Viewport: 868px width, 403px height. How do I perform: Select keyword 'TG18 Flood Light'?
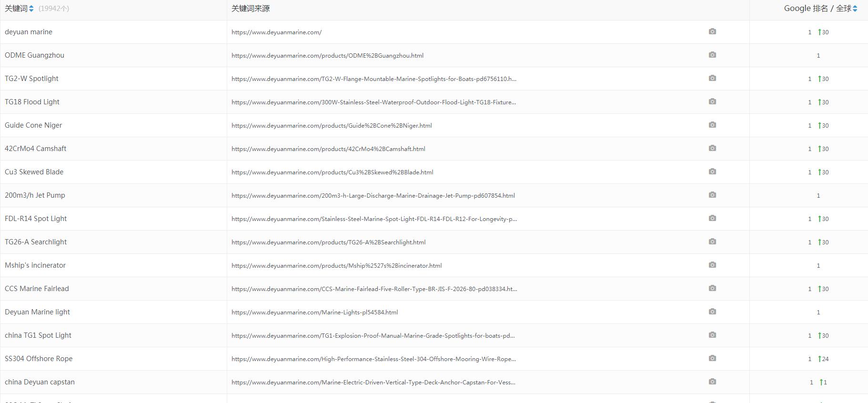click(x=32, y=102)
